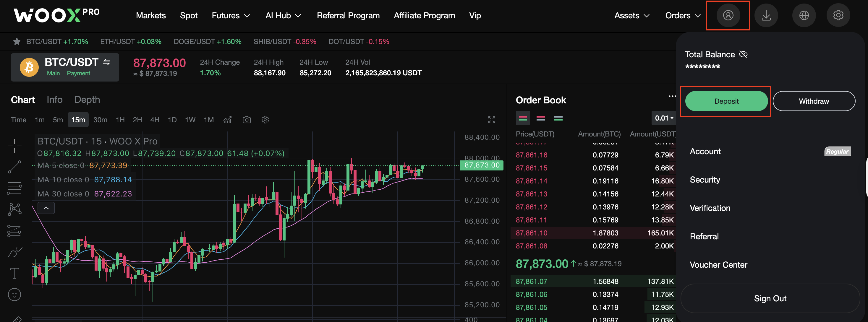Open the Referral Program page
This screenshot has width=868, height=322.
[348, 15]
